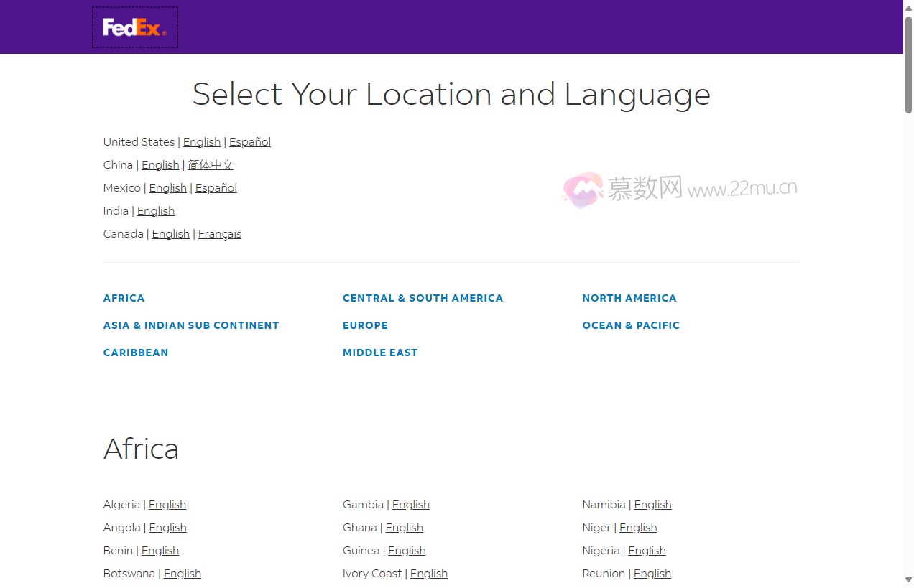Go to Asia & Indian Sub Continent
The image size is (914, 588).
click(x=190, y=325)
